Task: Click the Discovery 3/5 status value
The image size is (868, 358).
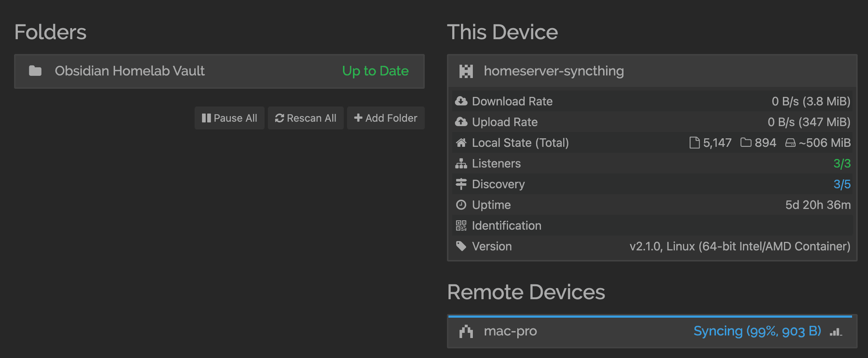Action: [x=842, y=184]
